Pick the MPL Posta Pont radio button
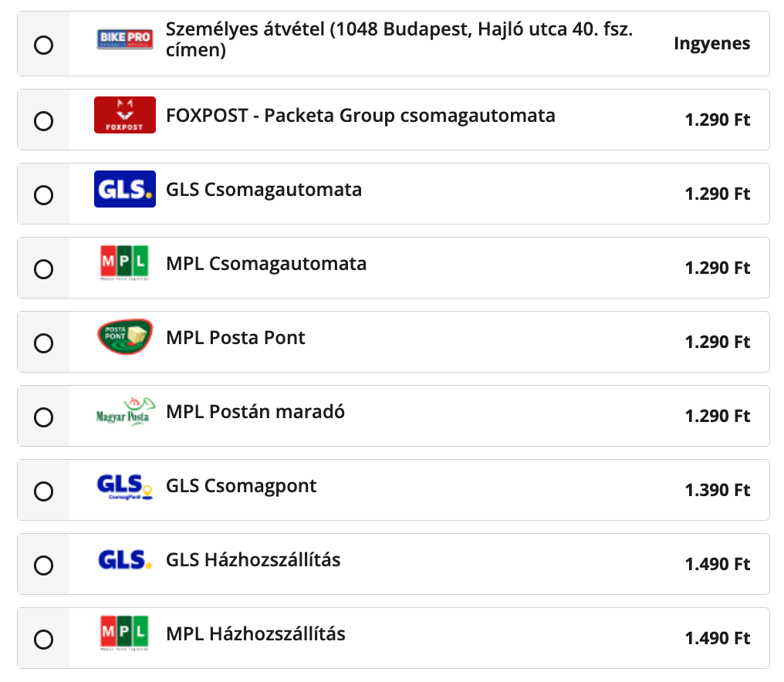 44,343
